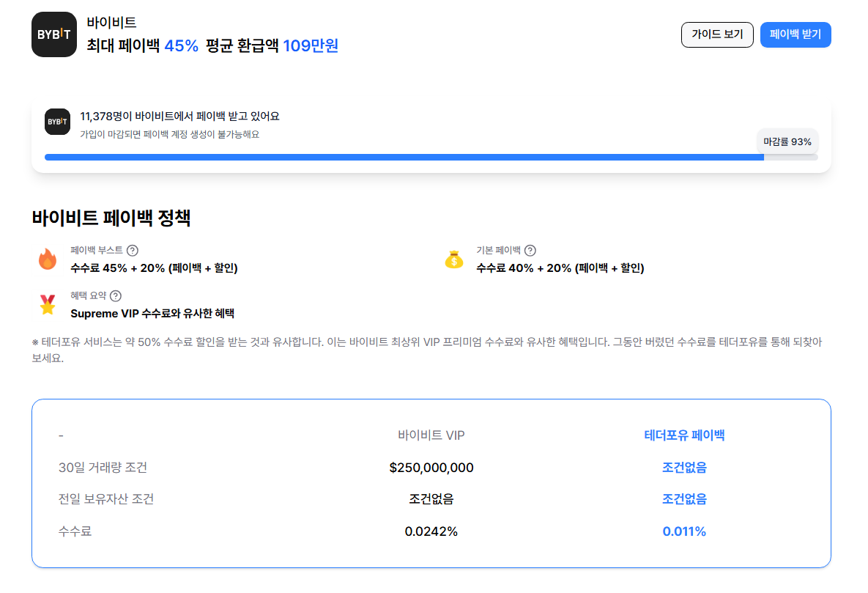This screenshot has height=593, width=868.
Task: Open help tooltip next to 혜택 요약
Action: (x=115, y=296)
